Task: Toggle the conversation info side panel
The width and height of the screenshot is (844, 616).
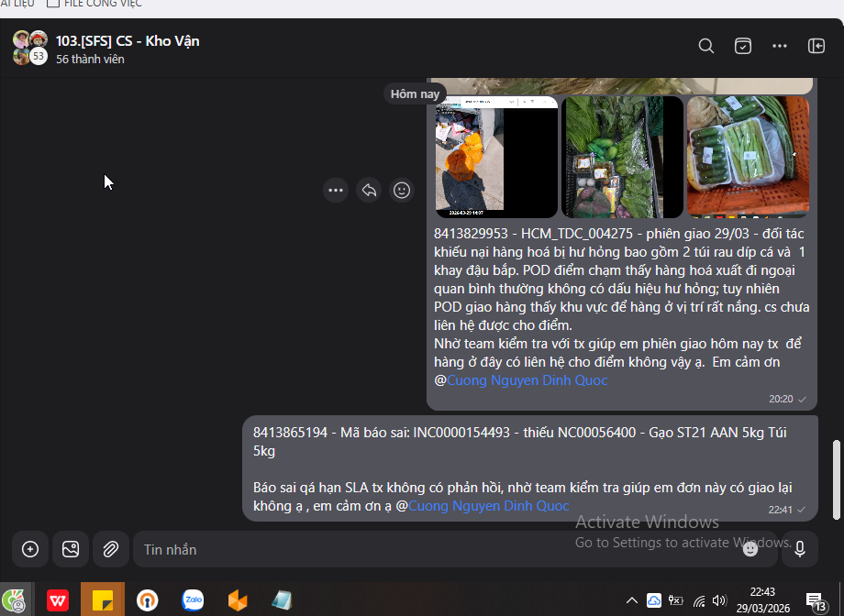Action: coord(816,46)
